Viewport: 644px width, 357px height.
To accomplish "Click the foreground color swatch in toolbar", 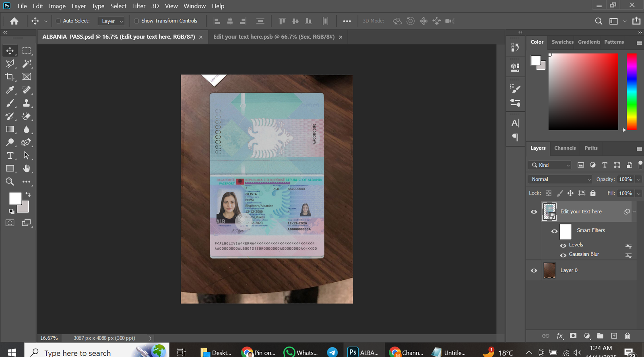I will [15, 199].
